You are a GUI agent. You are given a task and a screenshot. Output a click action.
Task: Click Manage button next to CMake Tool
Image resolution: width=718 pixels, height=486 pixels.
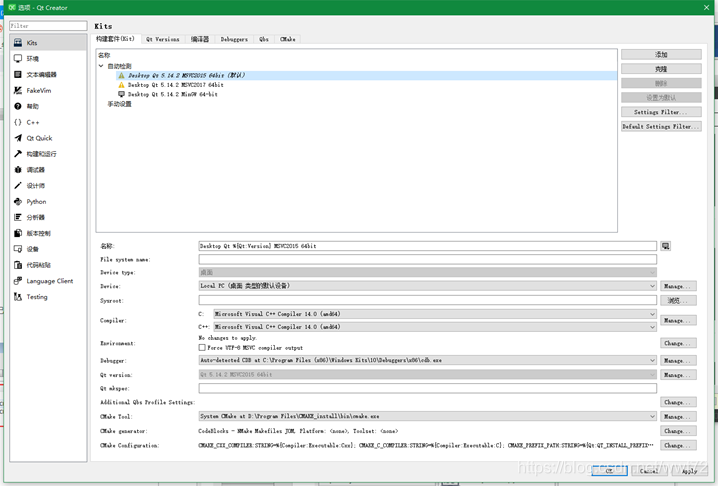pyautogui.click(x=678, y=416)
